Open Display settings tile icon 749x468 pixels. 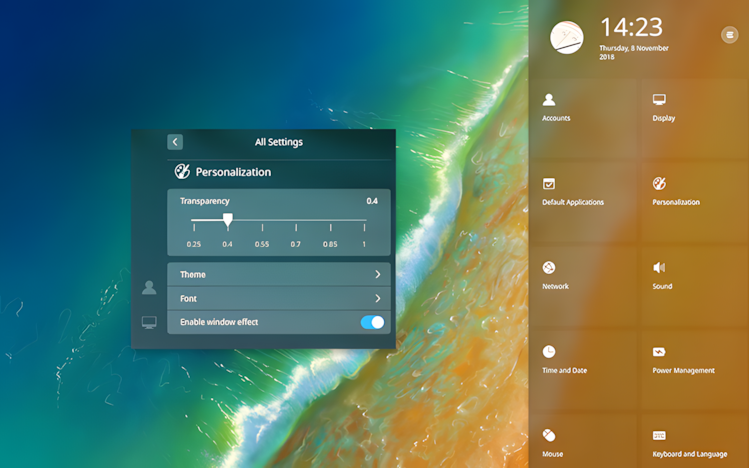(x=659, y=99)
